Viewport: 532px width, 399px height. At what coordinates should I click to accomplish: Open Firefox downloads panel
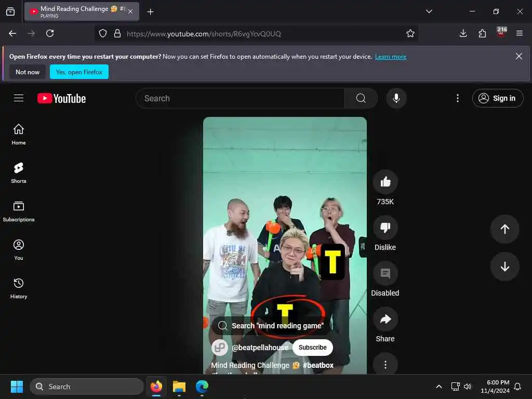point(463,33)
